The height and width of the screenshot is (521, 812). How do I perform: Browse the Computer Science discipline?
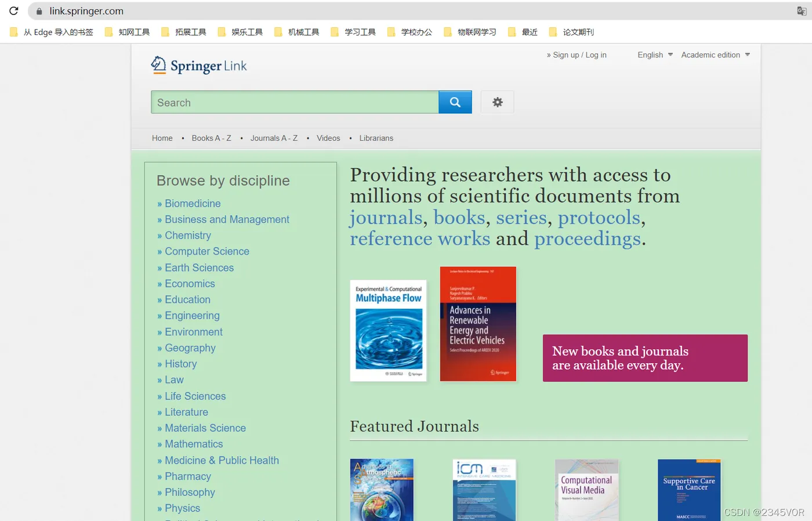(x=207, y=251)
